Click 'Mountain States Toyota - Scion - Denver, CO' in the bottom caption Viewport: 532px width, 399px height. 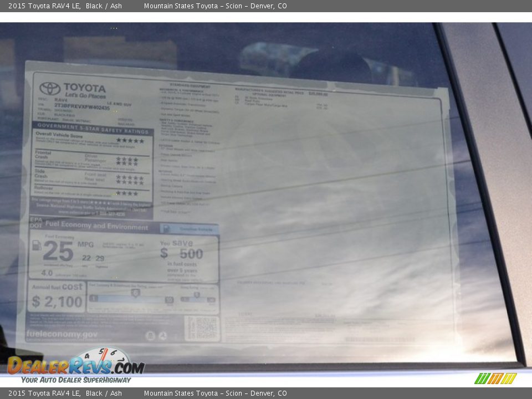[x=215, y=393]
